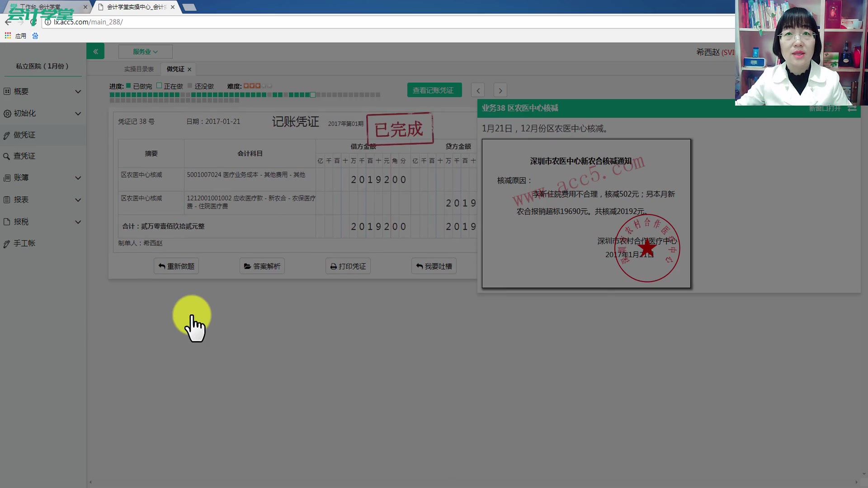Image resolution: width=868 pixels, height=488 pixels.
Task: Click the swap icon in business panel header
Action: click(x=852, y=108)
